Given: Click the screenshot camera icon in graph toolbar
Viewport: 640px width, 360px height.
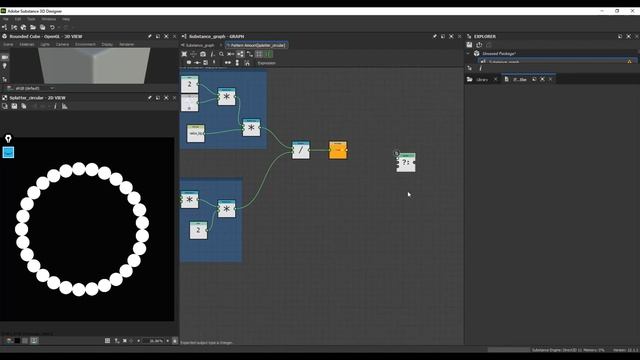Looking at the screenshot, I should pyautogui.click(x=203, y=54).
